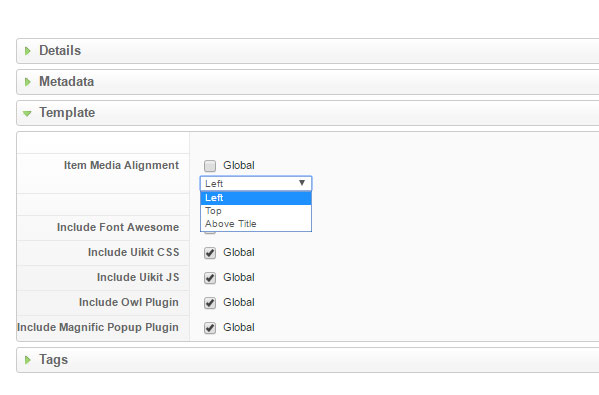Viewport: 599px width, 395px height.
Task: Select Above Title in alignment list
Action: (x=256, y=224)
